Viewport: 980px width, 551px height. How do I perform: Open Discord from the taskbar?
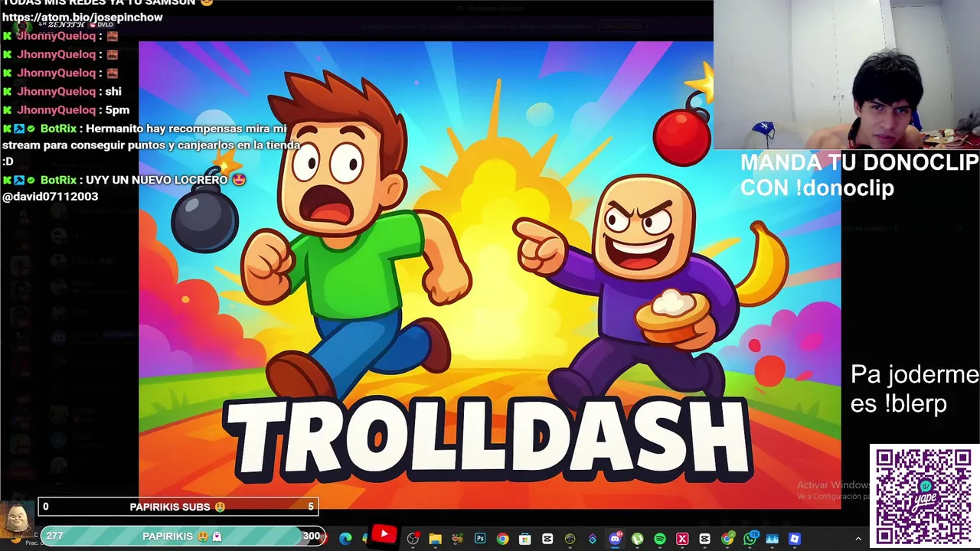click(615, 539)
